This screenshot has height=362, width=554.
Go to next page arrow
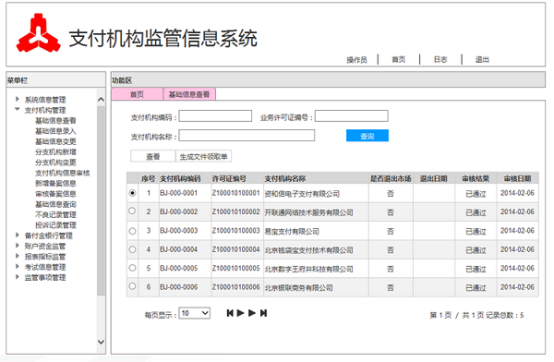coord(252,313)
